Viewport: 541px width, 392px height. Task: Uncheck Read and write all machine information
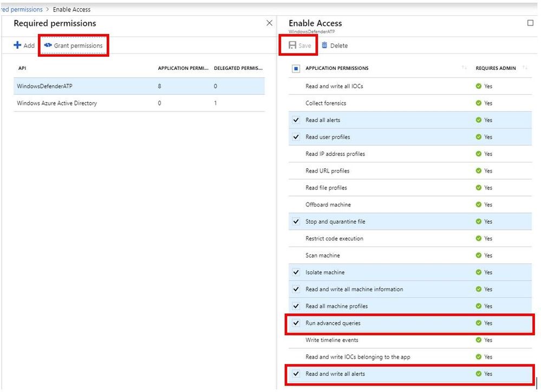[x=296, y=289]
